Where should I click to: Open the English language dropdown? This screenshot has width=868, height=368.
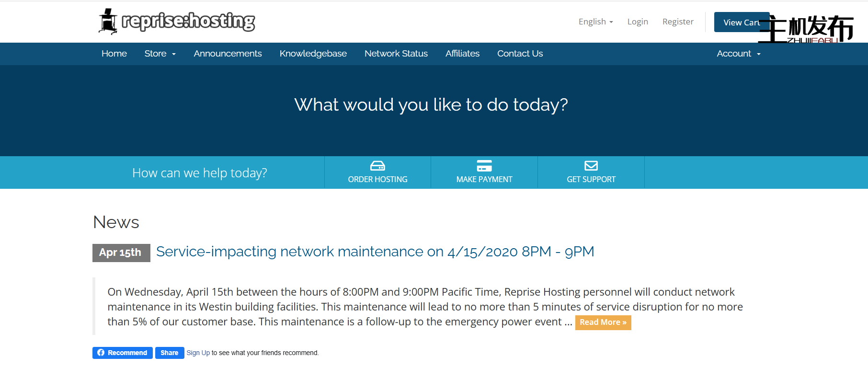coord(595,22)
